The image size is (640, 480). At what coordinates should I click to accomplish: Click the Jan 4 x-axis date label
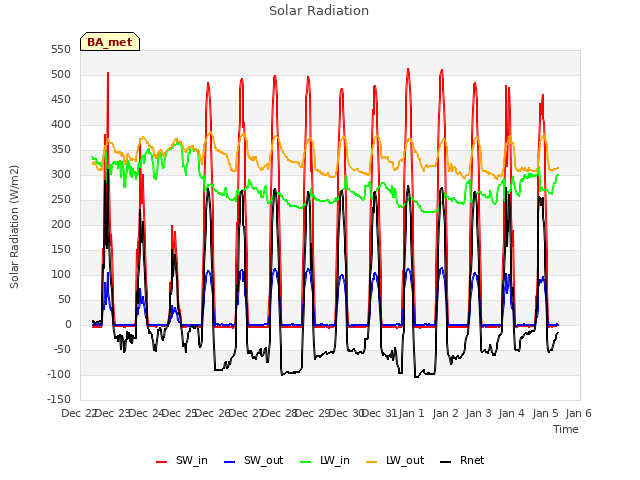click(x=511, y=413)
